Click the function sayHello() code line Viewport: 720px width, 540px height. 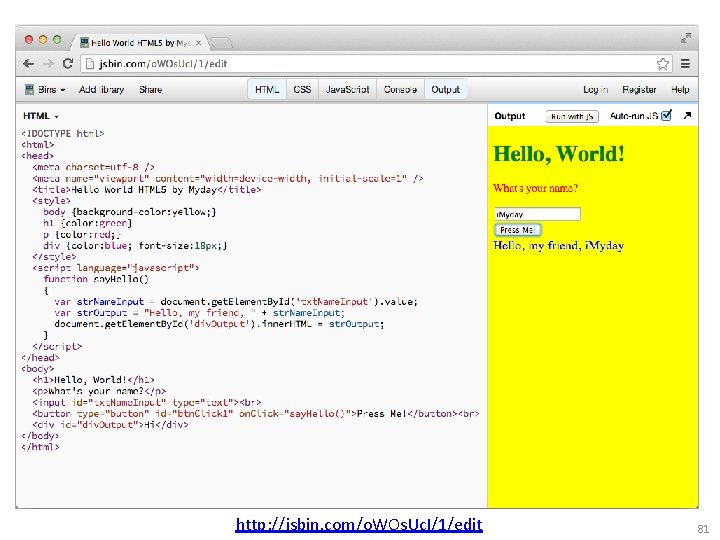click(96, 279)
